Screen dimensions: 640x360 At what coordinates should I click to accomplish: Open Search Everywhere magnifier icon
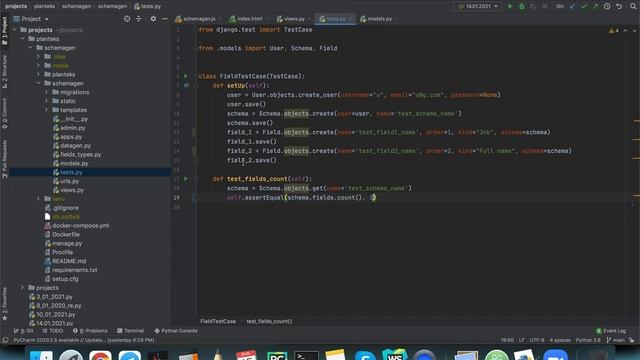633,6
